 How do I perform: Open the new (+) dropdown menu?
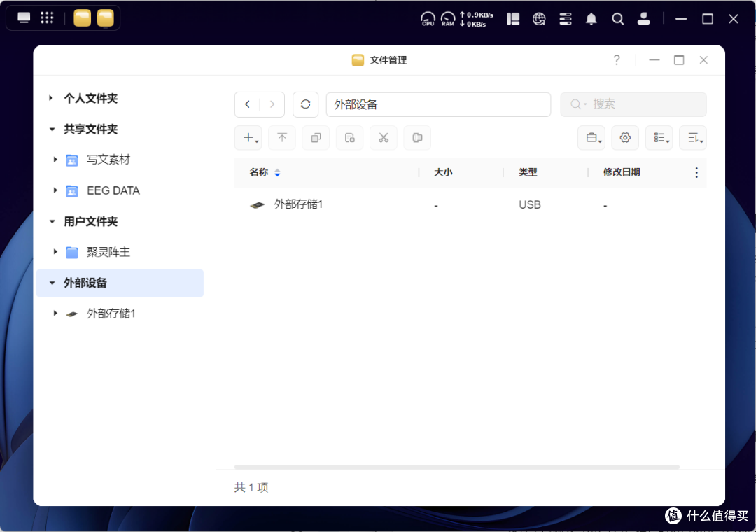[248, 138]
